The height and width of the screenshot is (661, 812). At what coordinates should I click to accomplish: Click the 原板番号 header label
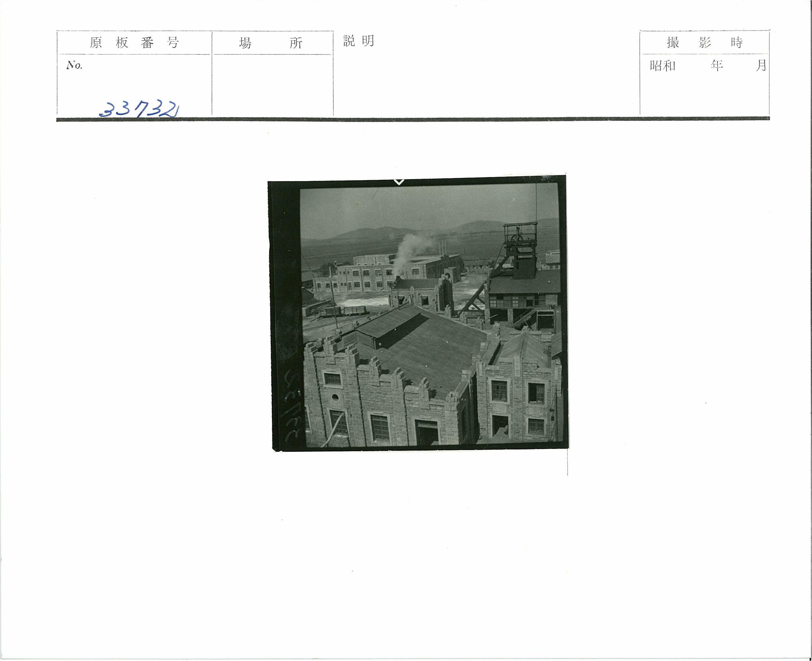(x=134, y=43)
